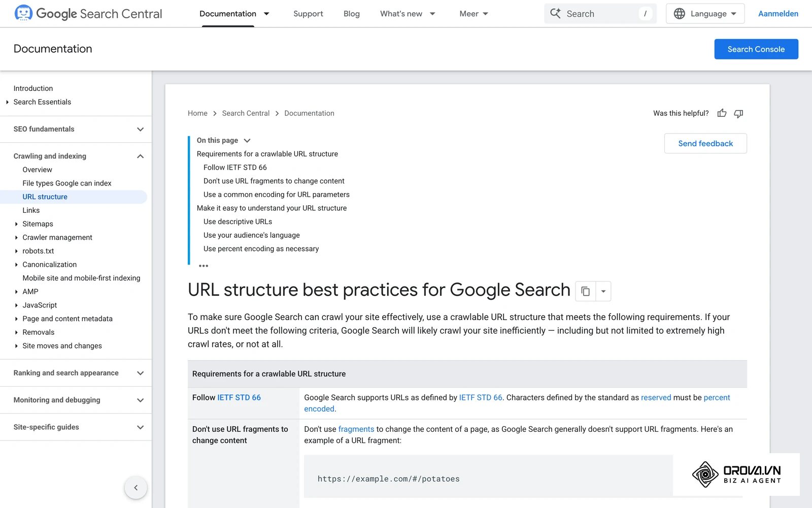Open IETF STD 66 link in table row header
The width and height of the screenshot is (812, 508).
coord(239,398)
